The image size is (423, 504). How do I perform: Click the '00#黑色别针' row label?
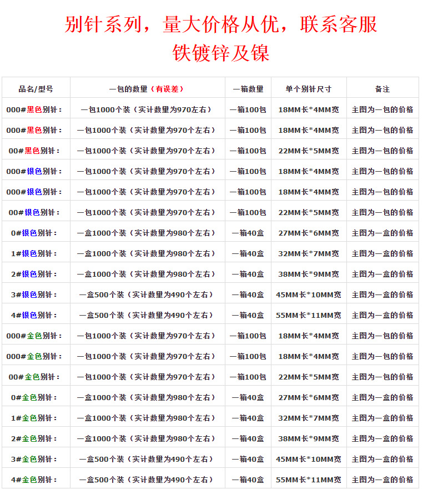(34, 151)
